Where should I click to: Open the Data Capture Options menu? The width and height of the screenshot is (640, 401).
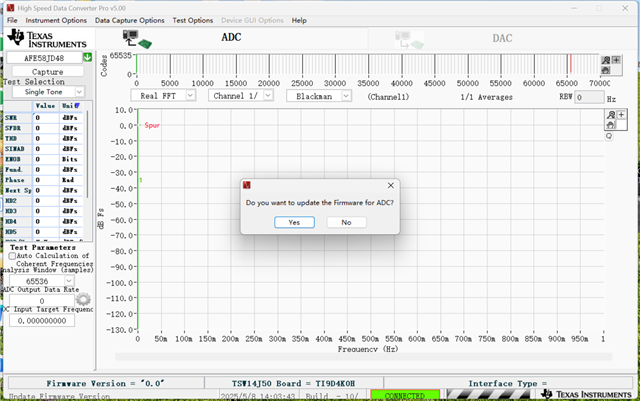(130, 20)
